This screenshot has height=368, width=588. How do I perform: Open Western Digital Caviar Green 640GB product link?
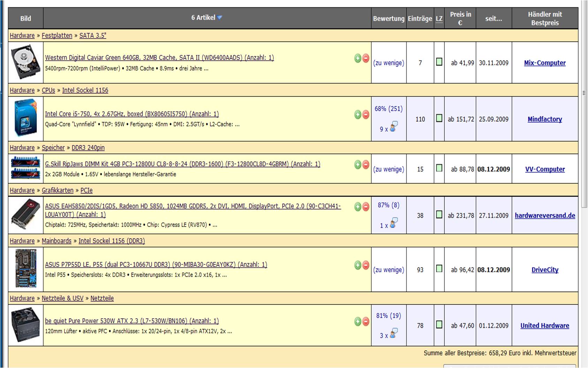[159, 58]
